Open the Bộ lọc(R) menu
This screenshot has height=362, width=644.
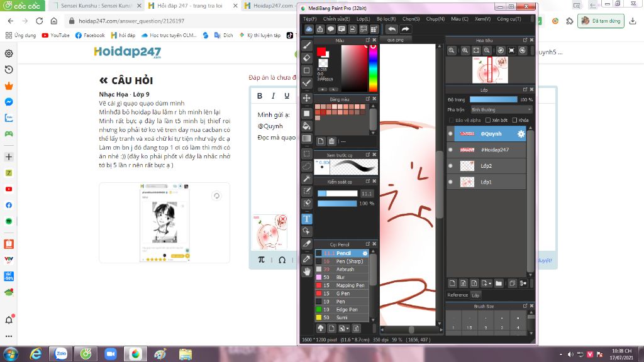pos(386,19)
